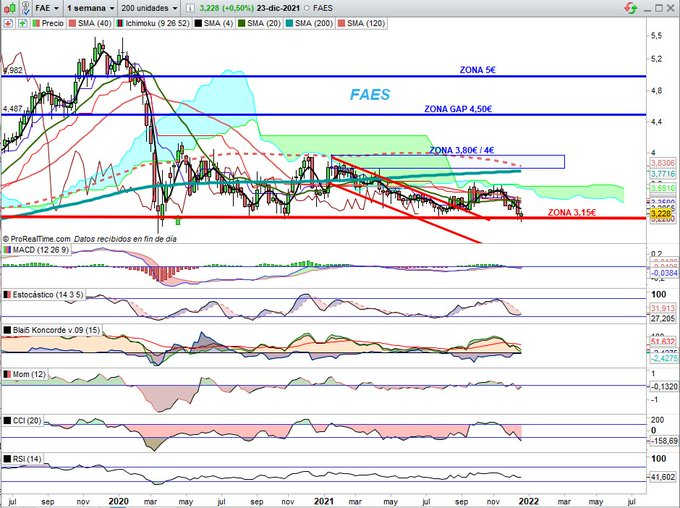Click the ZONA 3,15€ red annotation
Screen dimensions: 680x508
(x=571, y=212)
